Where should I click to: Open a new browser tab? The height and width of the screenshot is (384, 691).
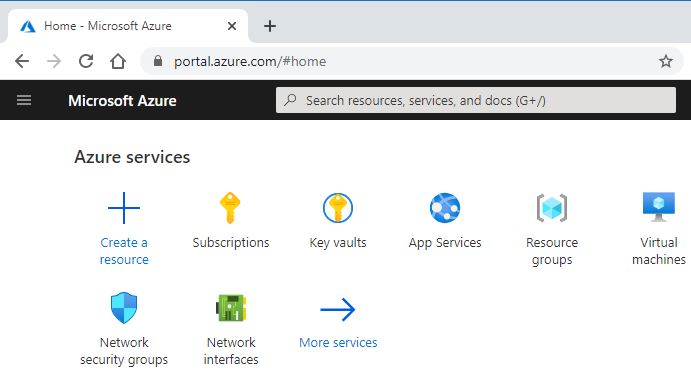(270, 26)
